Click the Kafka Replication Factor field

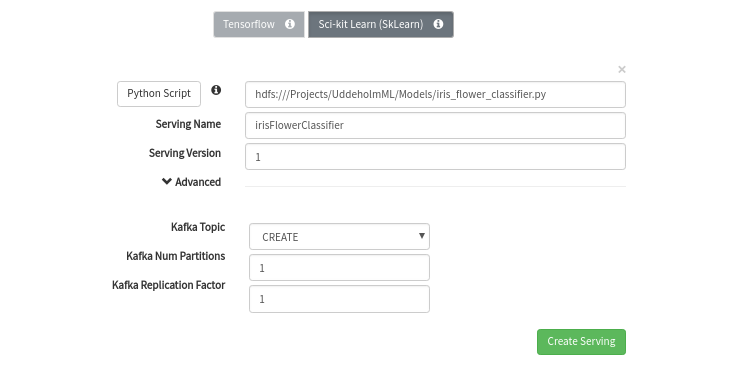click(339, 299)
